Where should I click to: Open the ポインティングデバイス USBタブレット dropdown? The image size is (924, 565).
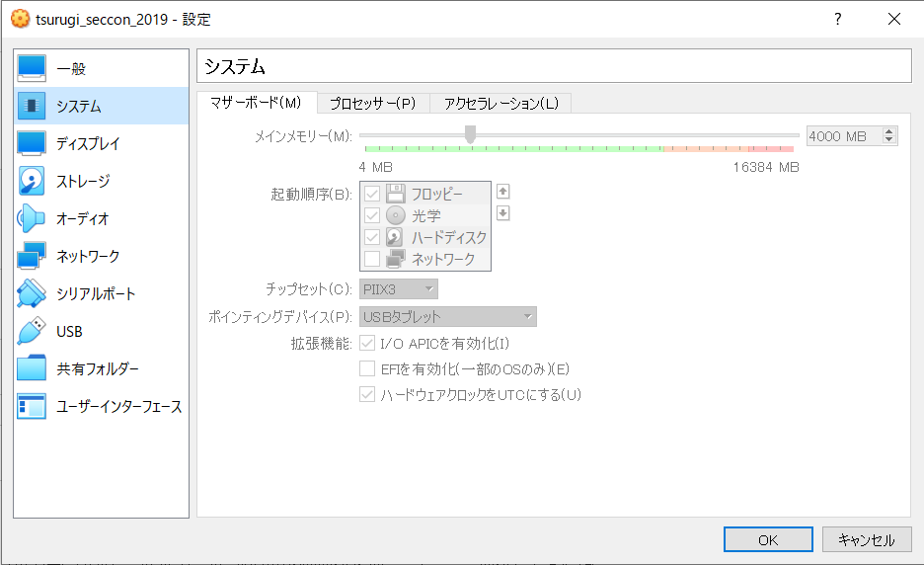pyautogui.click(x=448, y=317)
